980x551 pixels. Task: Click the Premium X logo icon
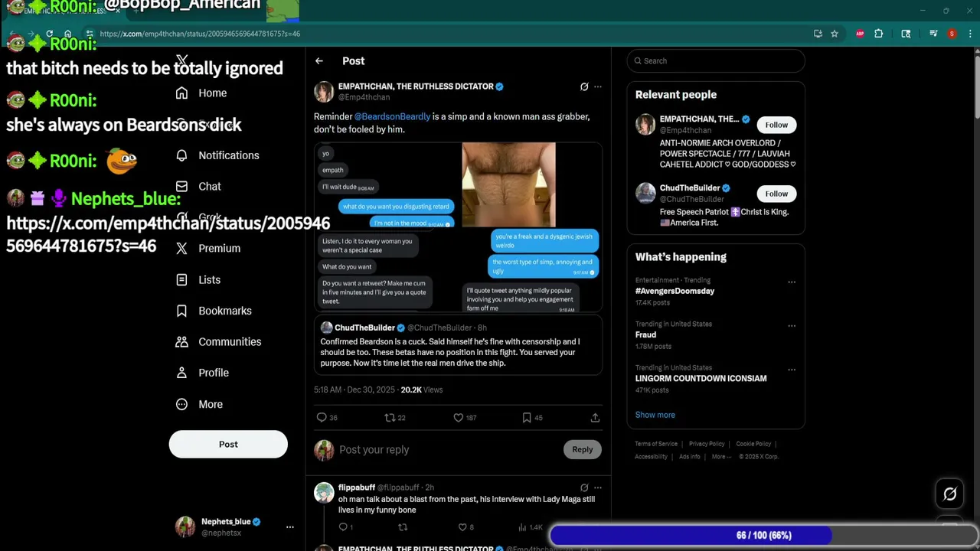[x=181, y=249]
